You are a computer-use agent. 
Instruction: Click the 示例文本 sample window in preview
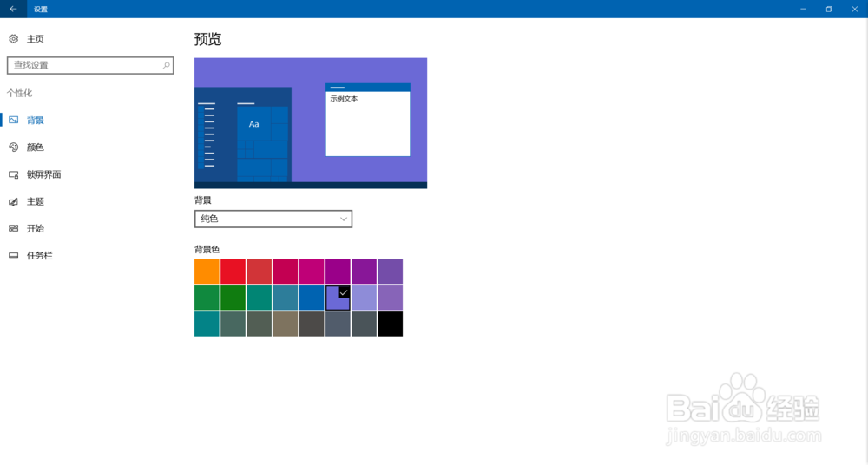point(368,120)
